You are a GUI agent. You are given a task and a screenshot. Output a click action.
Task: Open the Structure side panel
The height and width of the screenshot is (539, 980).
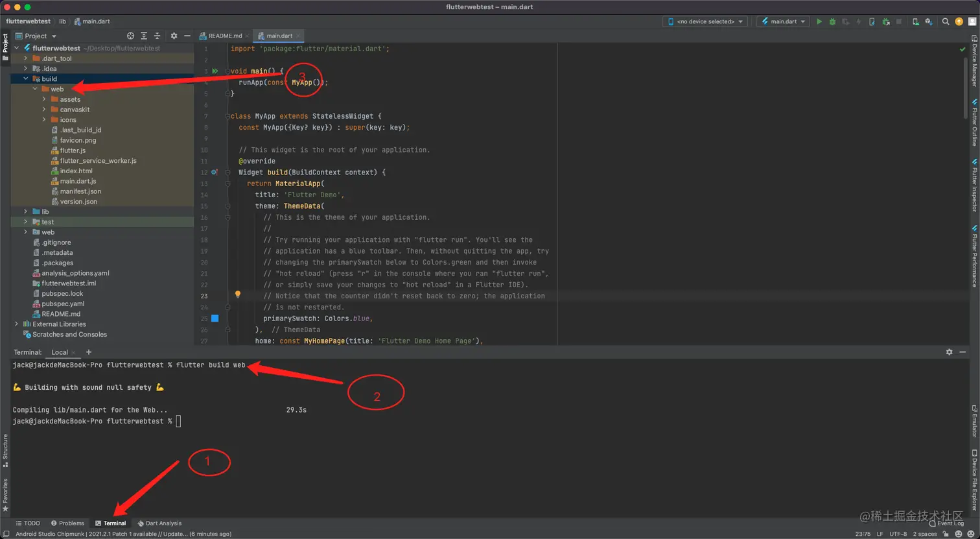(5, 450)
